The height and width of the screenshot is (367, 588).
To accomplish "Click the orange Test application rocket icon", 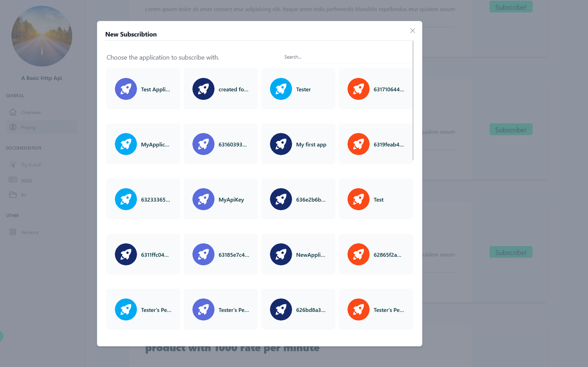I will [x=358, y=199].
